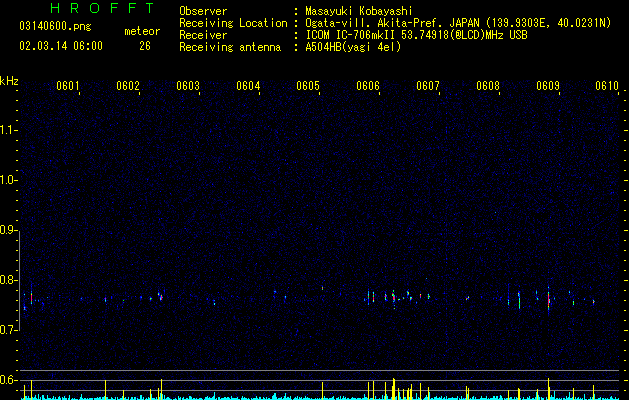Click the A504HB(yagi 4el) antenna text
The width and height of the screenshot is (629, 400).
[x=353, y=47]
